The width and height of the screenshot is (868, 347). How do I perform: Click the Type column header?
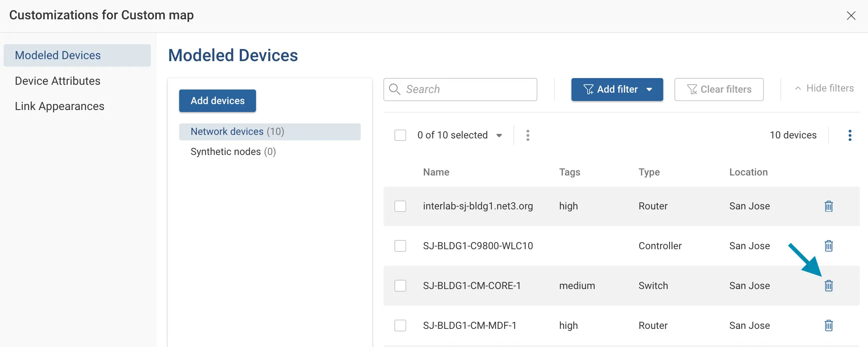point(649,172)
